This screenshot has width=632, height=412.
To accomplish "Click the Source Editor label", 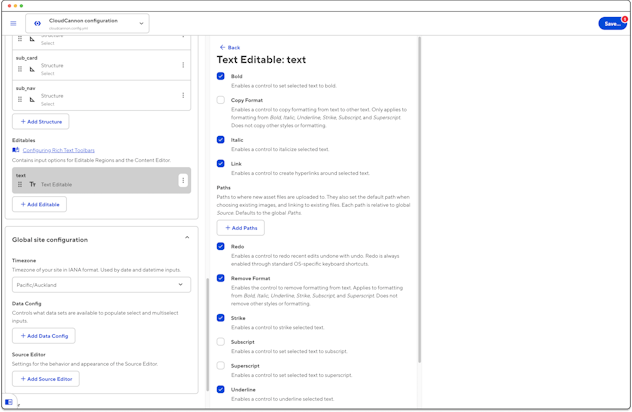I will click(29, 355).
